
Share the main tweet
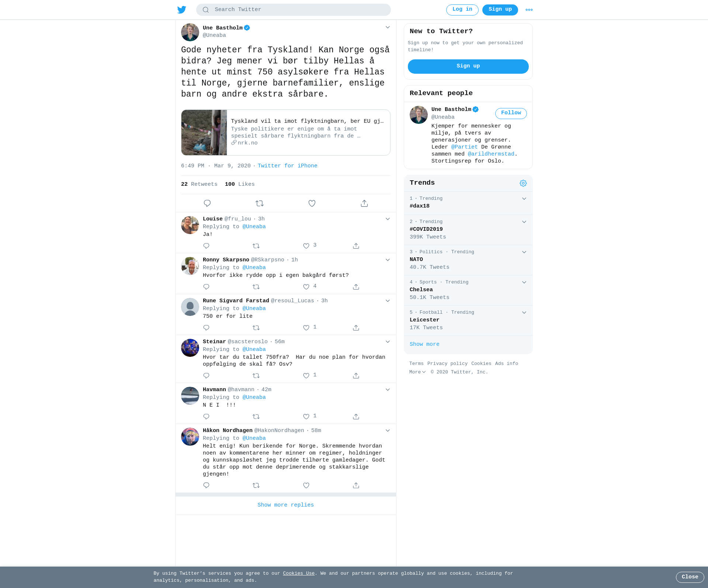[x=364, y=203]
